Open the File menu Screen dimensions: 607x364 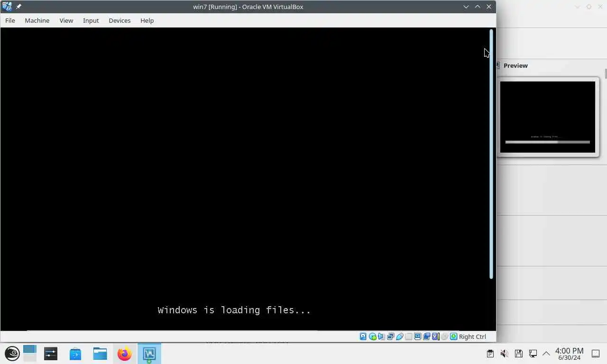(10, 20)
